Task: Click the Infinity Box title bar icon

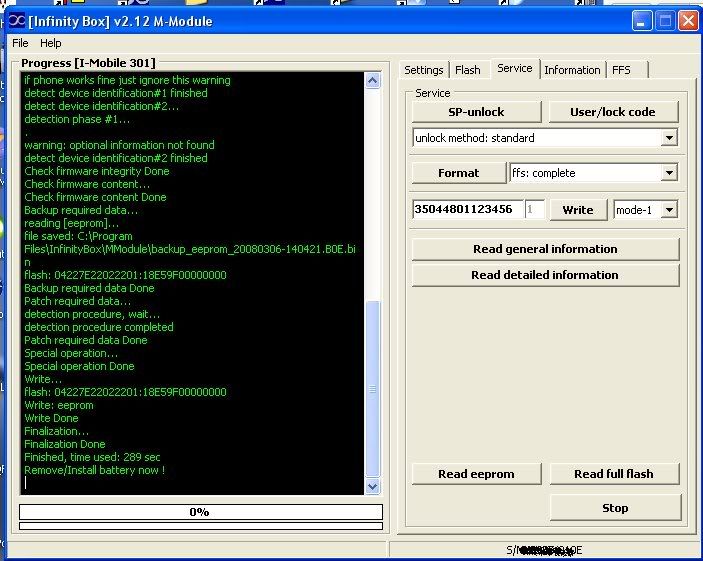Action: 17,21
